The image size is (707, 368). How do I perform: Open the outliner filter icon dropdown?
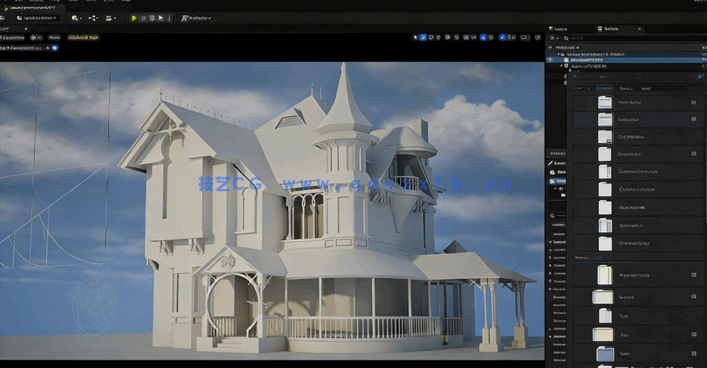(x=554, y=38)
